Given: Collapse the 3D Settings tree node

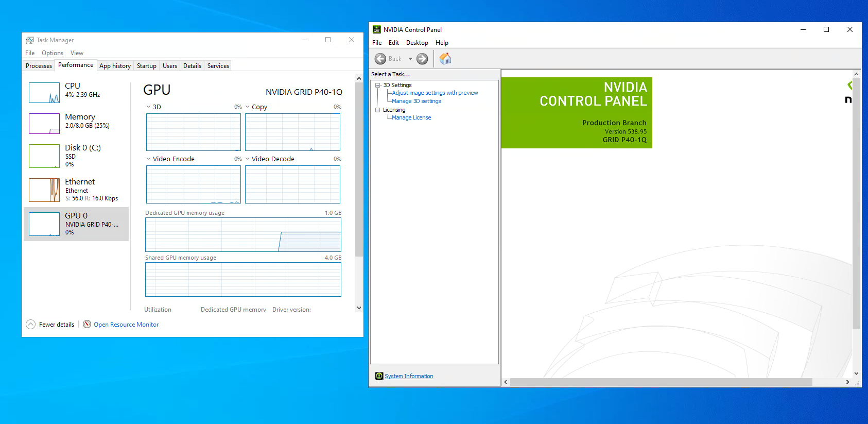Looking at the screenshot, I should click(377, 85).
